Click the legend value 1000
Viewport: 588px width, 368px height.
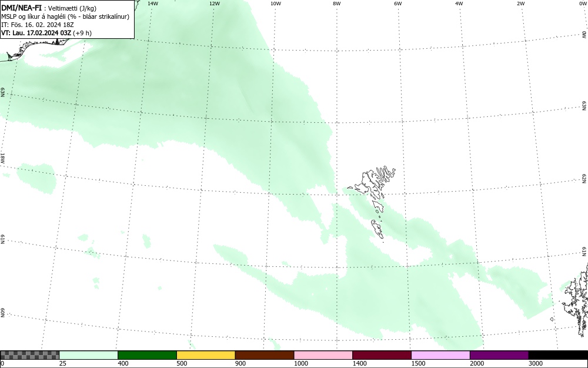[x=300, y=363]
